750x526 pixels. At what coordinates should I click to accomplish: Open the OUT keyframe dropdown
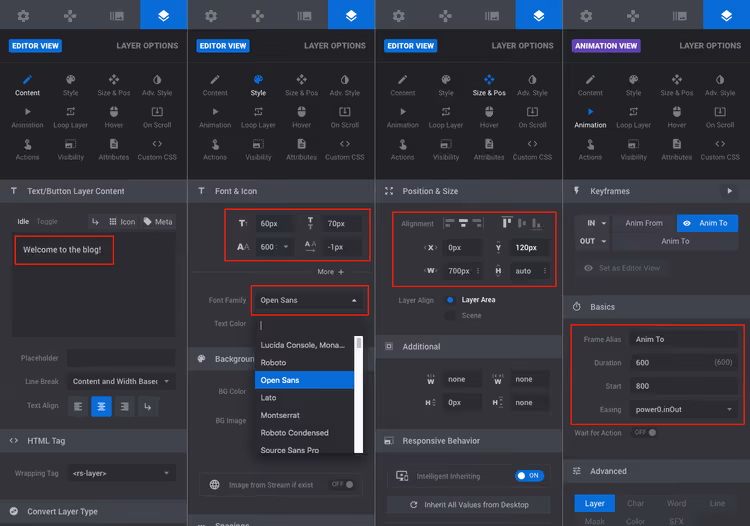[x=593, y=241]
